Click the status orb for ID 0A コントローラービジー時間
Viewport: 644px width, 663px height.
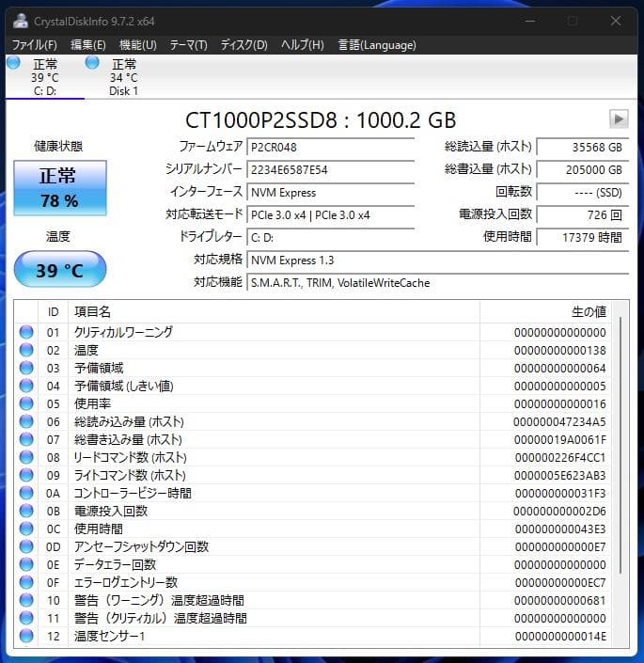coord(26,493)
